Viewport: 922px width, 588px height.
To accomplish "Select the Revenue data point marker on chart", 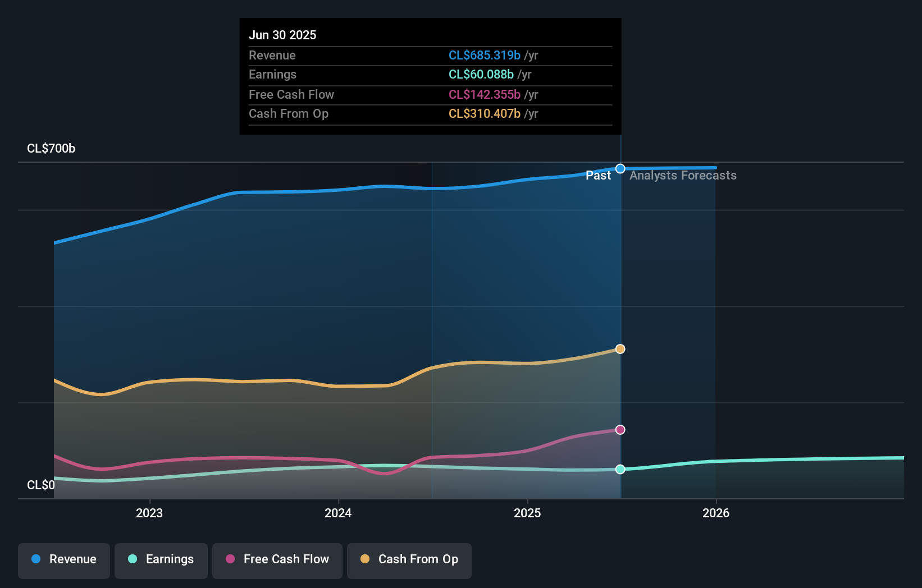I will [620, 168].
